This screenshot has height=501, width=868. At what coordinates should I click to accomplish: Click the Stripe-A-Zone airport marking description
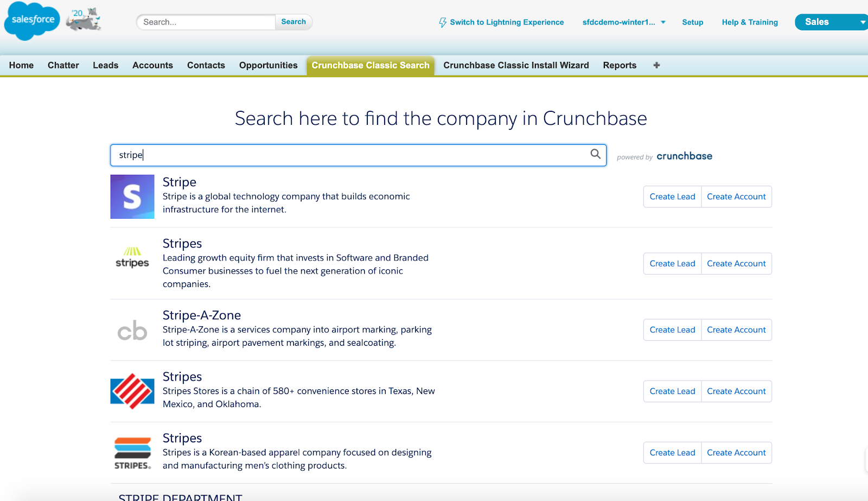tap(297, 337)
